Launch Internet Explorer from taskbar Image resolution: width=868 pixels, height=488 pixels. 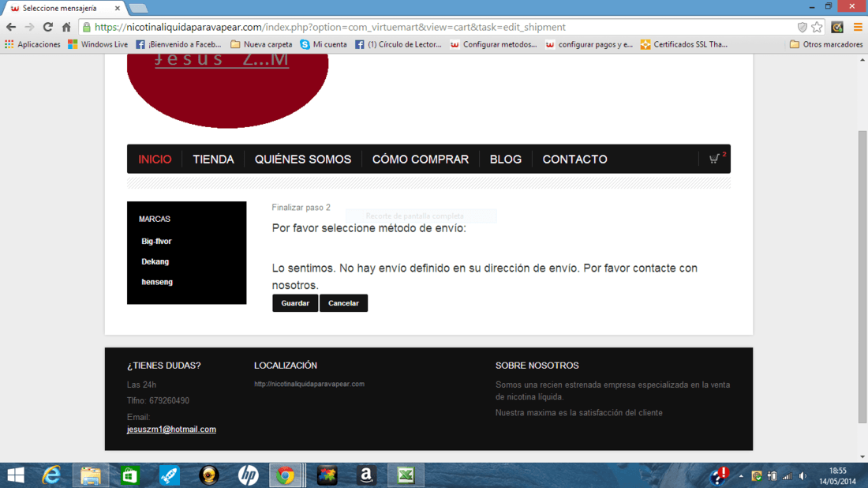(x=51, y=475)
